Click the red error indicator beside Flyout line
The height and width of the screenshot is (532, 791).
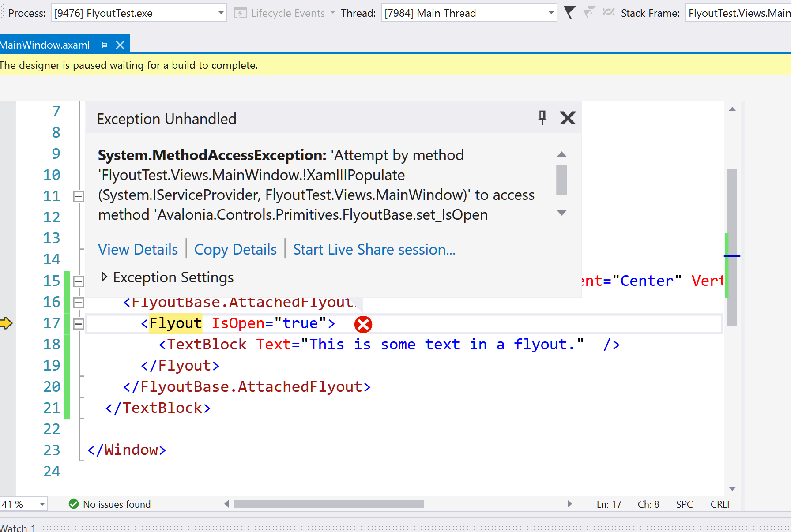tap(363, 324)
